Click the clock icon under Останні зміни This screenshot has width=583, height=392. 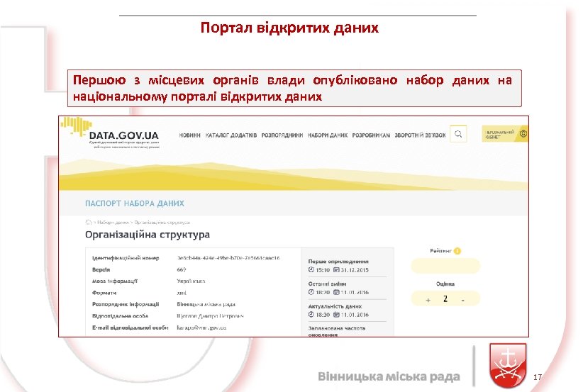point(311,292)
